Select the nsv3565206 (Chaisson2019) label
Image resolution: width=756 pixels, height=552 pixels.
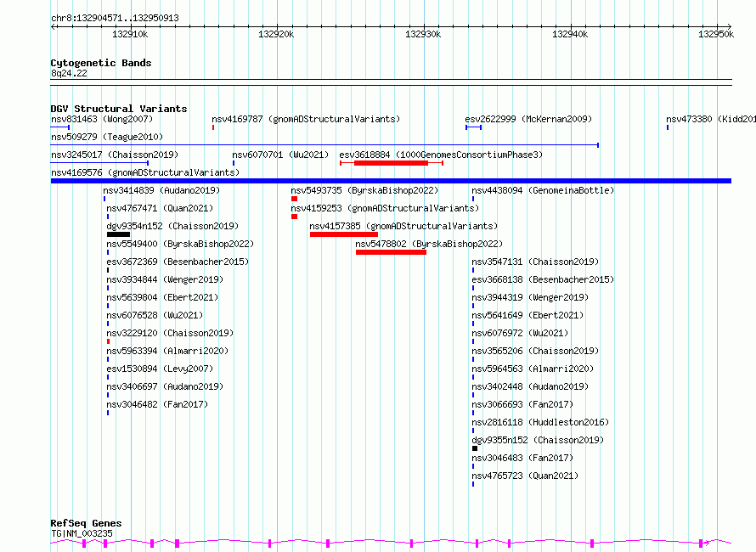(x=535, y=351)
